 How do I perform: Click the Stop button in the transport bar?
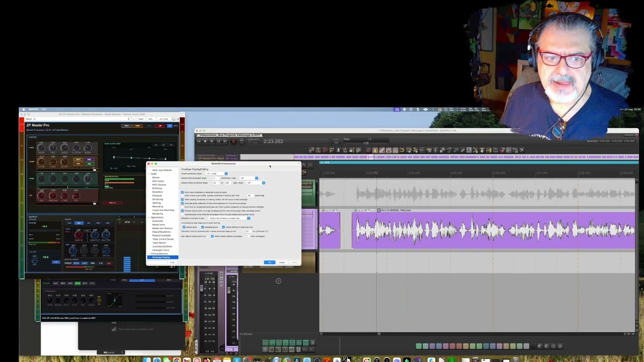point(205,141)
